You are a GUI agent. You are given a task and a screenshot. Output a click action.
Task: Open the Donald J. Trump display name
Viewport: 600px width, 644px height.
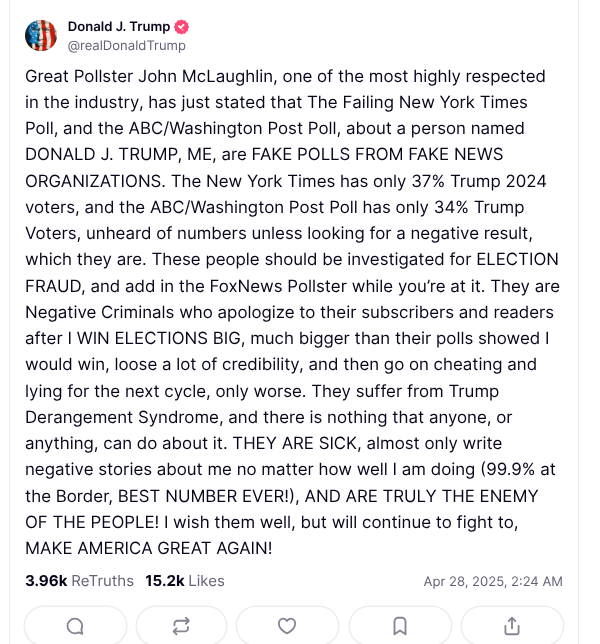point(119,27)
